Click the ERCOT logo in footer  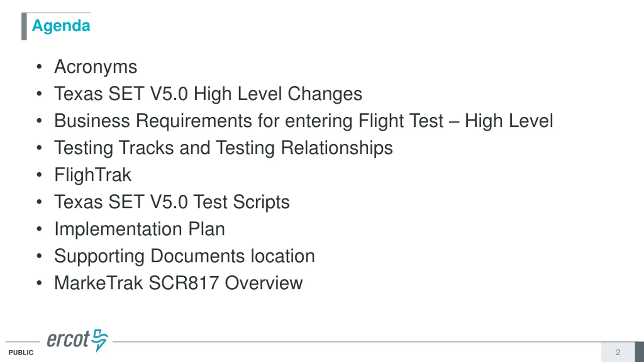pos(77,340)
